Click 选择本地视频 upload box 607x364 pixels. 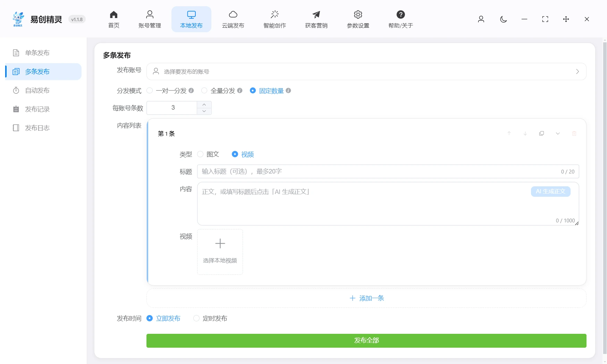coord(220,252)
